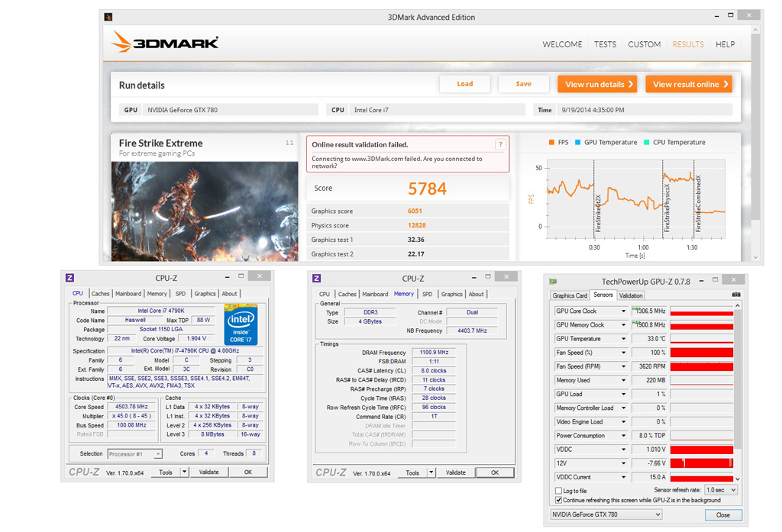Viewport: 782px width, 532px height.
Task: Click the Physics score value 12828
Action: pos(417,225)
